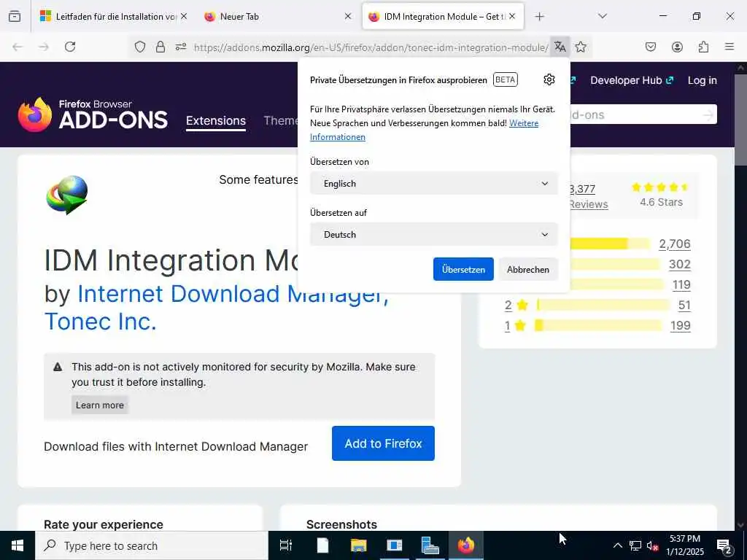Close the Neuer Tab tab

tap(348, 16)
